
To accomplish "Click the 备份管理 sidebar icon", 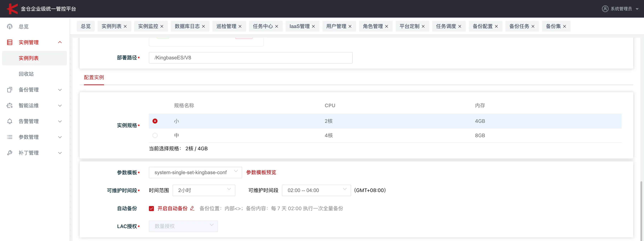I will click(10, 89).
